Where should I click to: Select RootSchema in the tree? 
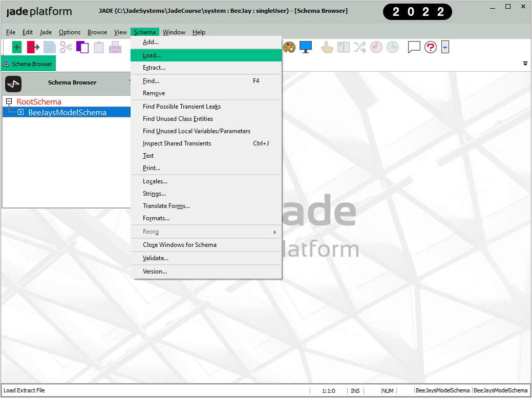click(x=39, y=101)
